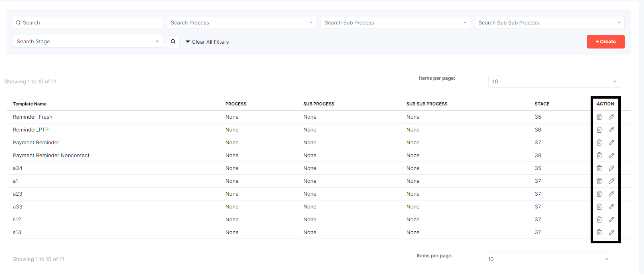Select the s13 template name
This screenshot has width=644, height=275.
[17, 233]
